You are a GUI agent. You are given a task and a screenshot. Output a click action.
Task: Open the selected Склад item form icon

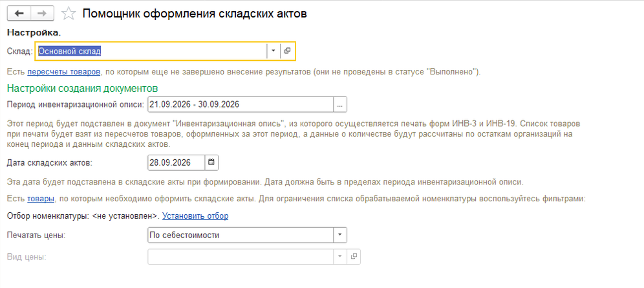click(x=288, y=51)
